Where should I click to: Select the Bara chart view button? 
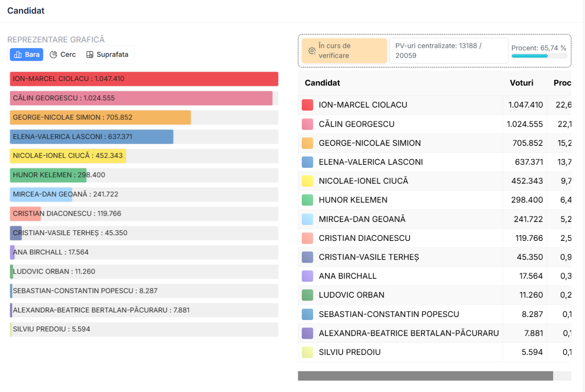tap(27, 55)
